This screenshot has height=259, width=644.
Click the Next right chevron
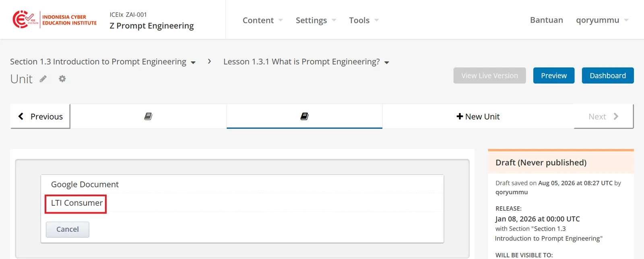[x=603, y=116]
